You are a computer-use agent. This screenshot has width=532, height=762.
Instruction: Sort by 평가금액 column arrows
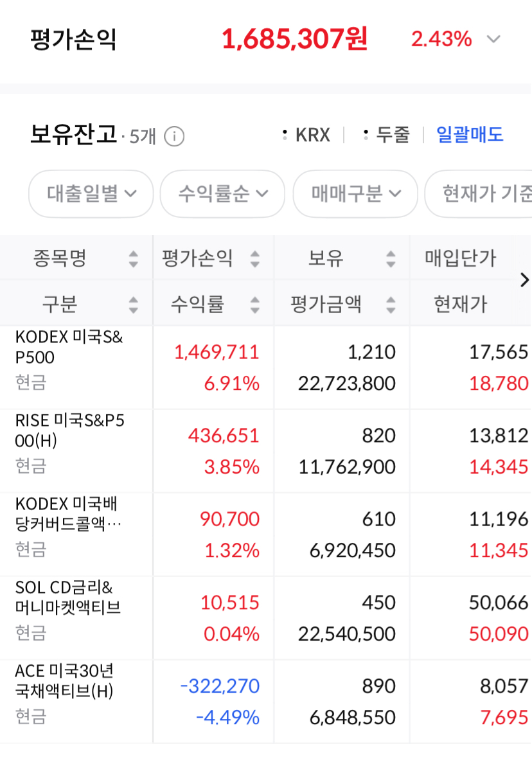click(x=391, y=305)
